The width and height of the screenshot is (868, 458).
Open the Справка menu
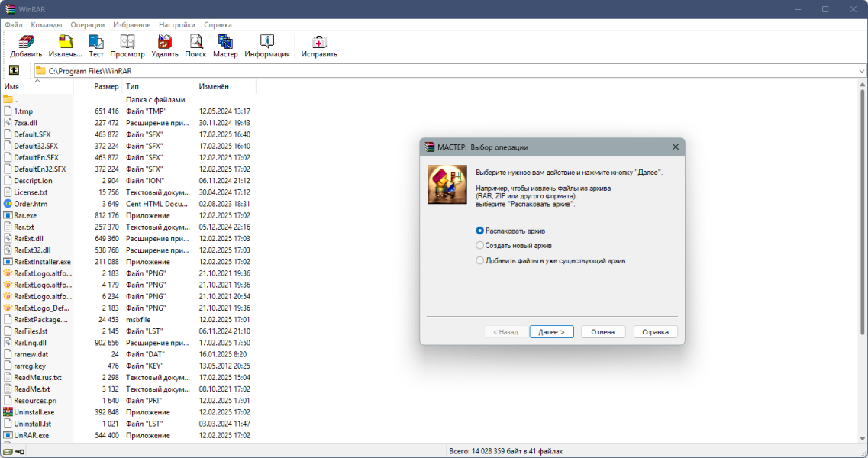(x=218, y=25)
